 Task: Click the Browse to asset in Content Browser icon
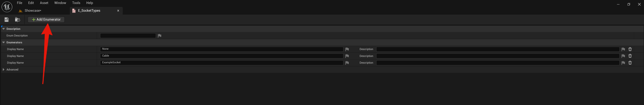[17, 19]
